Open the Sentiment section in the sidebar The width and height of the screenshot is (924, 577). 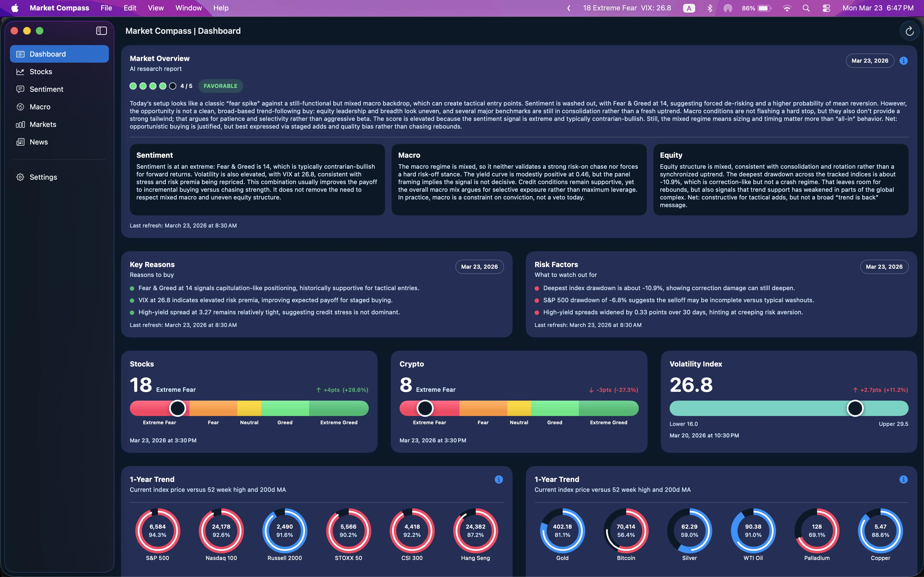[x=46, y=89]
